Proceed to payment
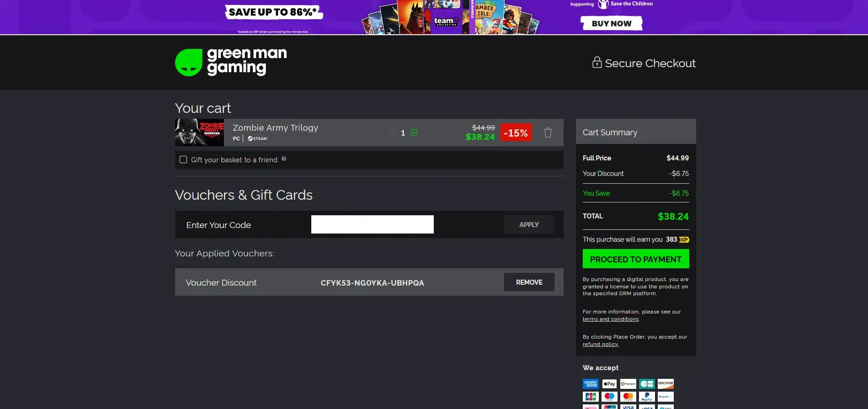The height and width of the screenshot is (409, 868). click(x=636, y=259)
